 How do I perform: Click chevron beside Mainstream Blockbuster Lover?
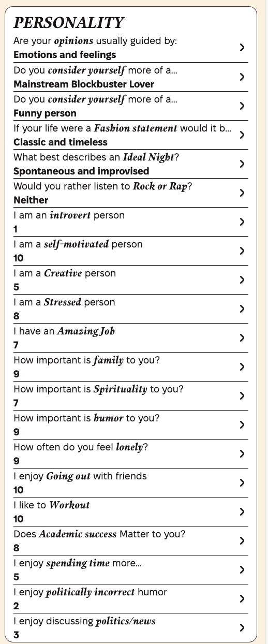point(242,77)
